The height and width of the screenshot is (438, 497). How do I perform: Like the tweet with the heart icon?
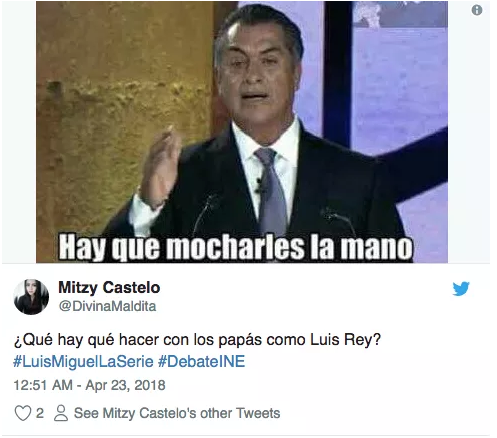coord(23,413)
